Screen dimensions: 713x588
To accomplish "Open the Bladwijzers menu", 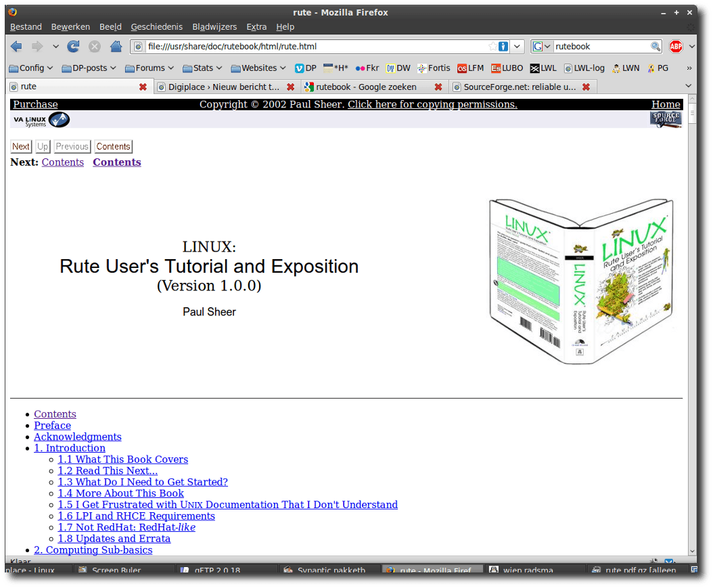I will [214, 27].
